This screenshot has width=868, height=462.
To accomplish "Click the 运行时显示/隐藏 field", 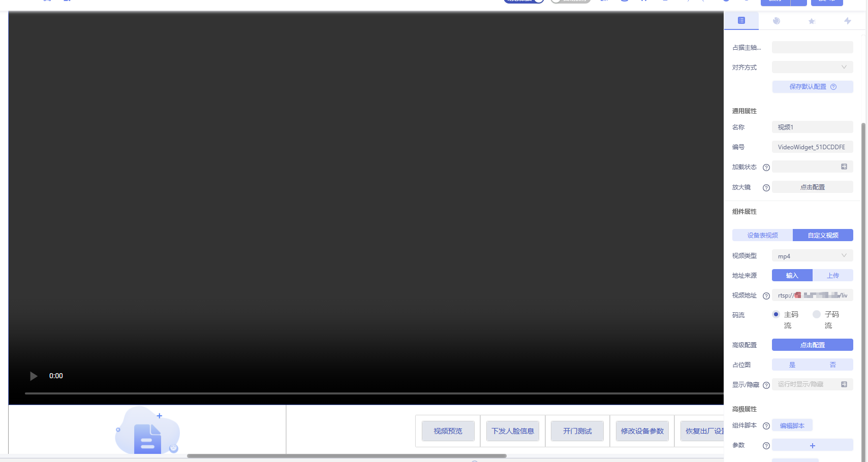I will tap(813, 384).
